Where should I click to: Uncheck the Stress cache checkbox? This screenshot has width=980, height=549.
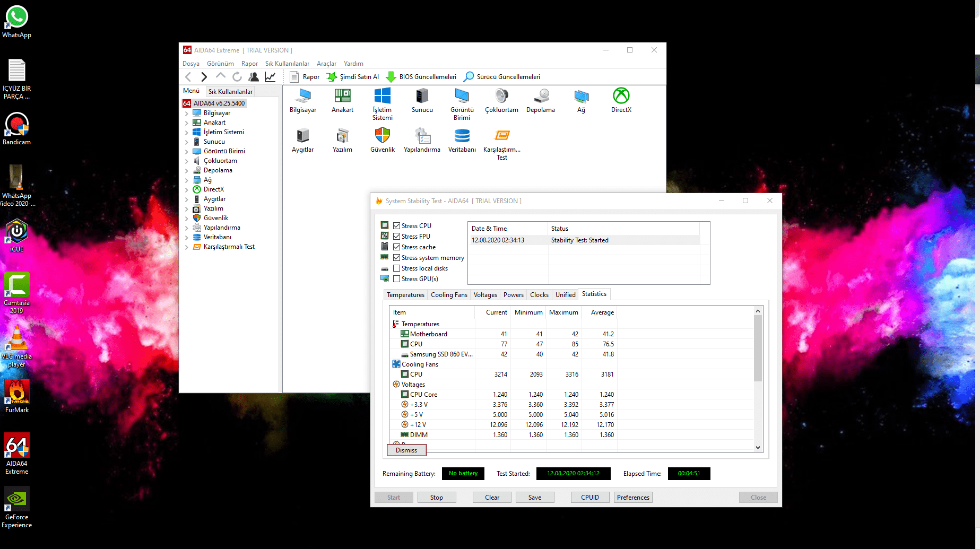click(396, 247)
